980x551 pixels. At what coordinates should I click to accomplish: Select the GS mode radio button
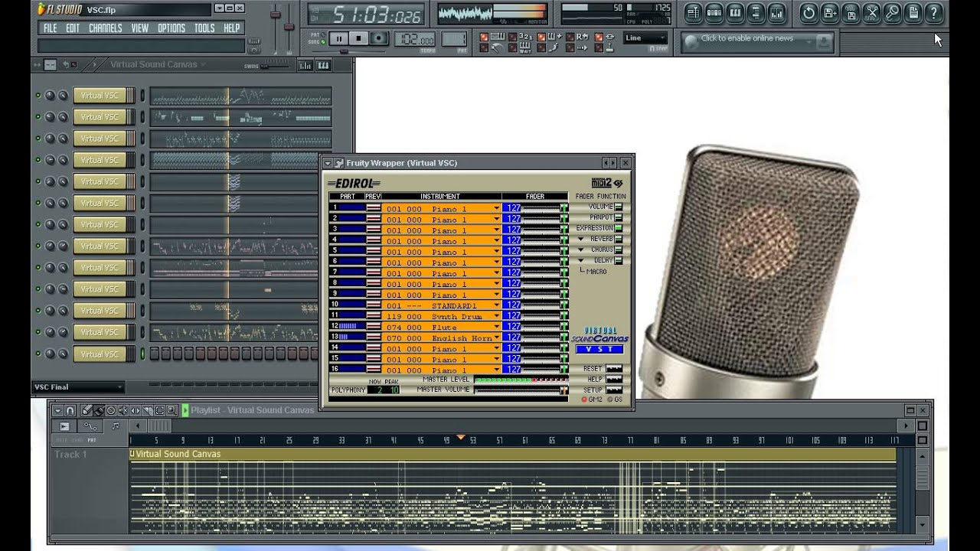(610, 399)
